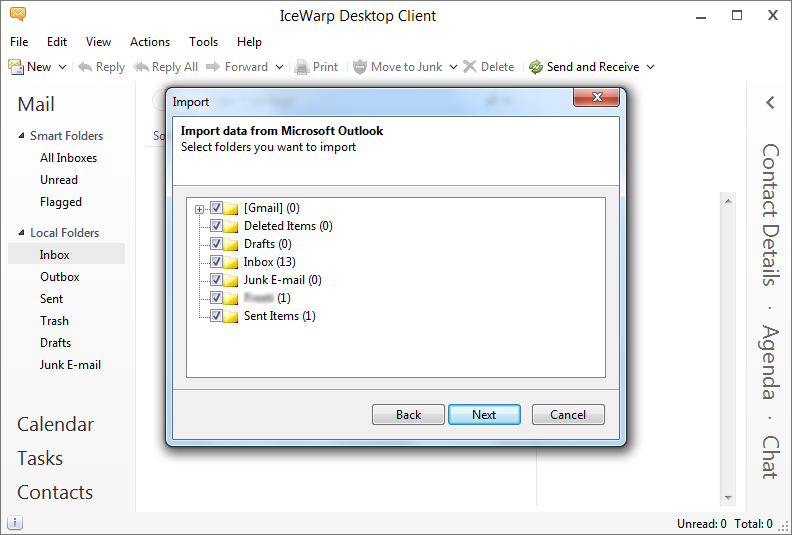
Task: Uncheck the Junk E-mail (0) checkbox
Action: 216,279
